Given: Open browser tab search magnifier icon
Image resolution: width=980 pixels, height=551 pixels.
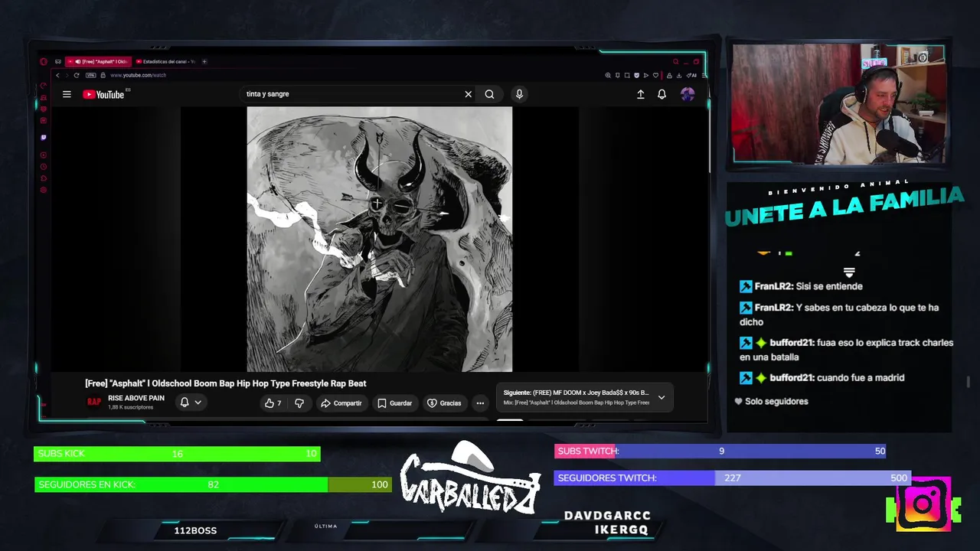Looking at the screenshot, I should pos(675,61).
